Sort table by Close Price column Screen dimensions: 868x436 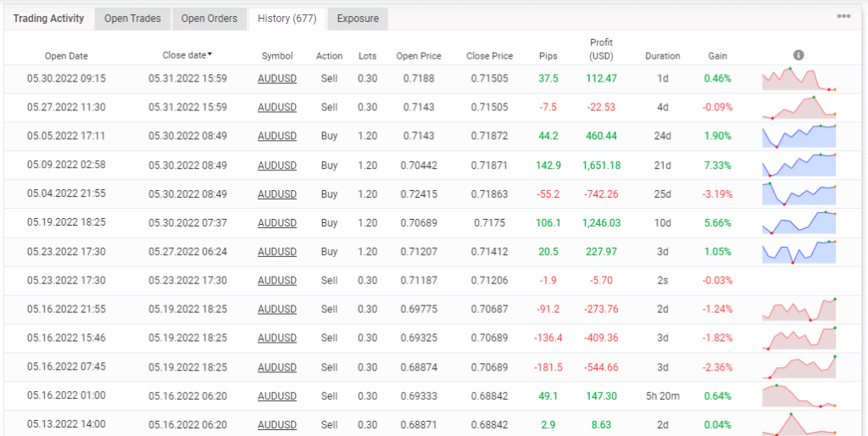point(489,56)
